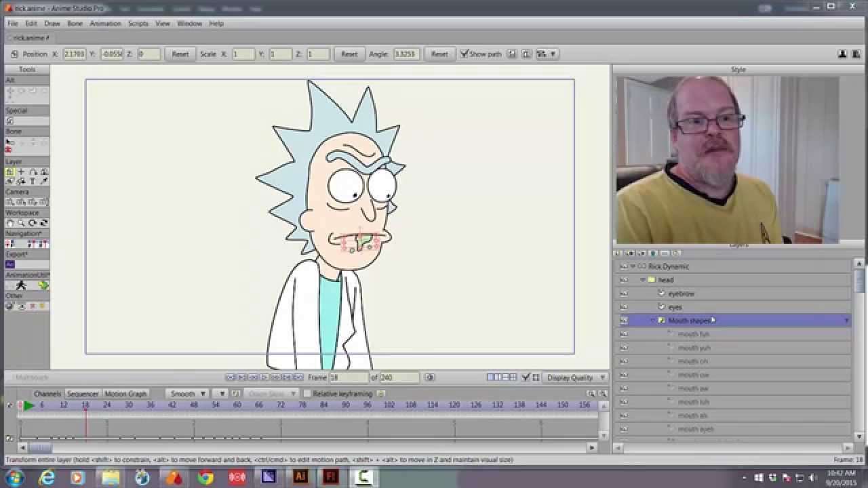
Task: Click frame 48 on the timeline ruler
Action: click(x=193, y=405)
